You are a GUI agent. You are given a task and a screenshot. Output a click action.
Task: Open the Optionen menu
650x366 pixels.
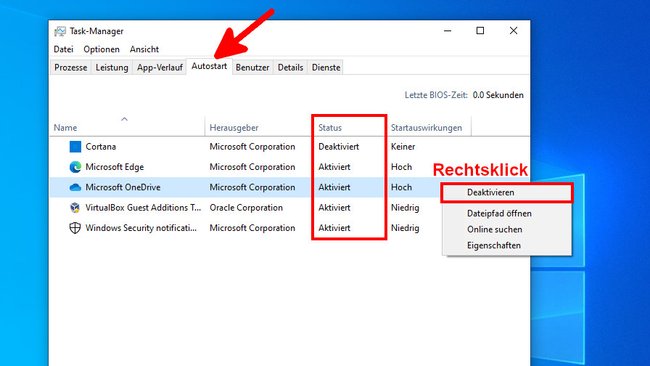click(102, 49)
